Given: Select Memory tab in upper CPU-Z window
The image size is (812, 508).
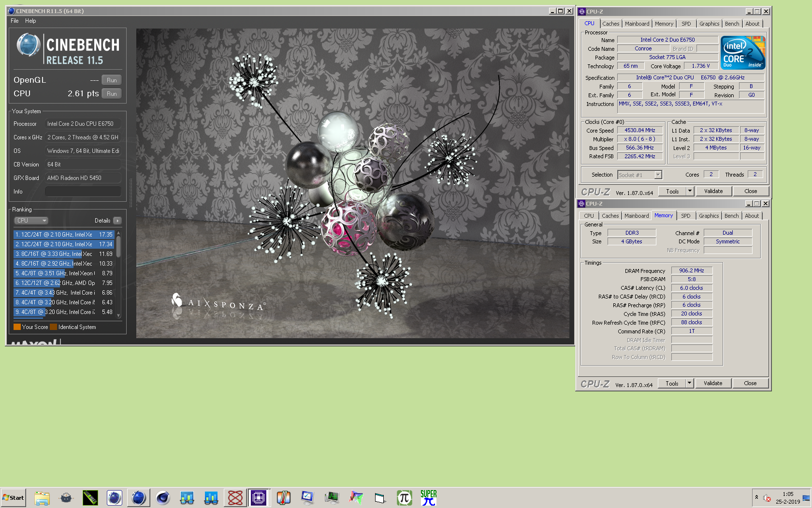Looking at the screenshot, I should [x=664, y=24].
